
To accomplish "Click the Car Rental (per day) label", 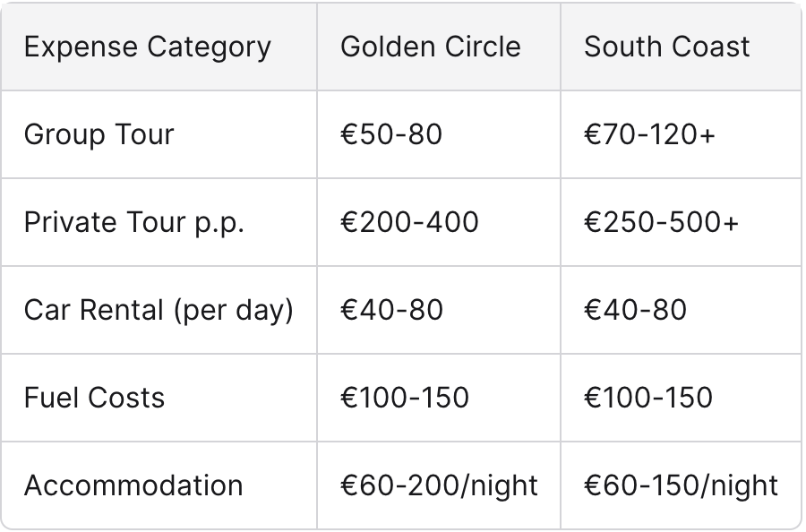I will pyautogui.click(x=159, y=311).
